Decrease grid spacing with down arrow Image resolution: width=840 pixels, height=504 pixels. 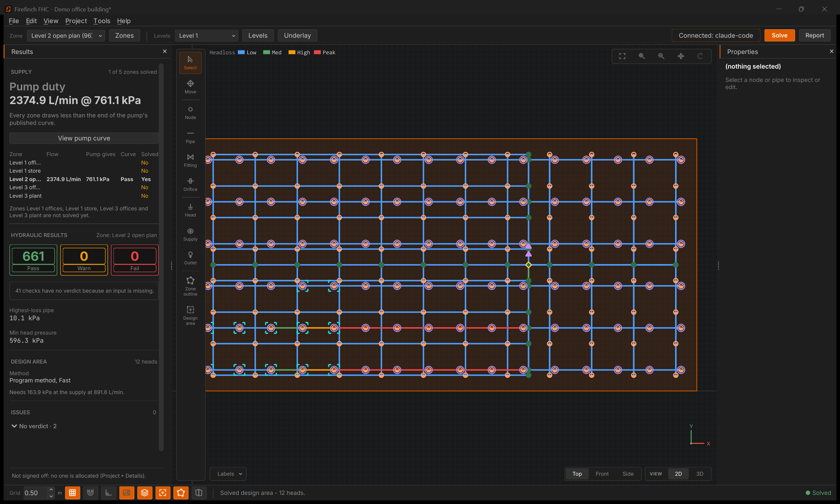51,496
